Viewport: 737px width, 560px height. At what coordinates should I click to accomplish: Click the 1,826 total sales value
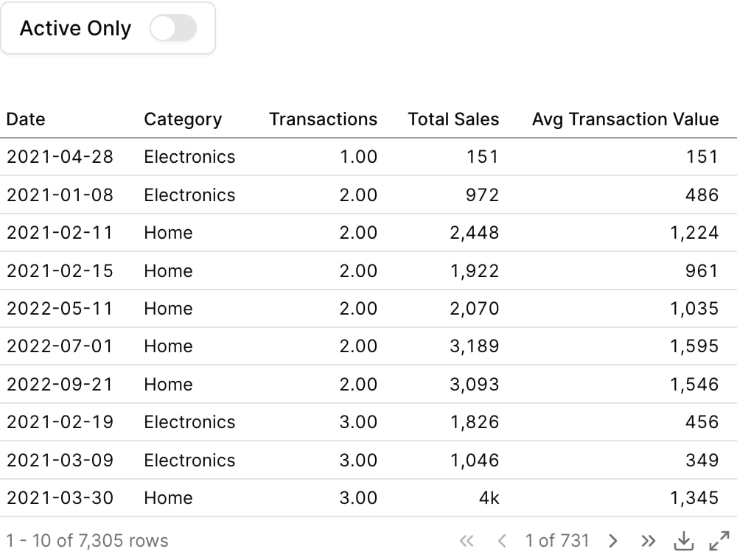475,422
